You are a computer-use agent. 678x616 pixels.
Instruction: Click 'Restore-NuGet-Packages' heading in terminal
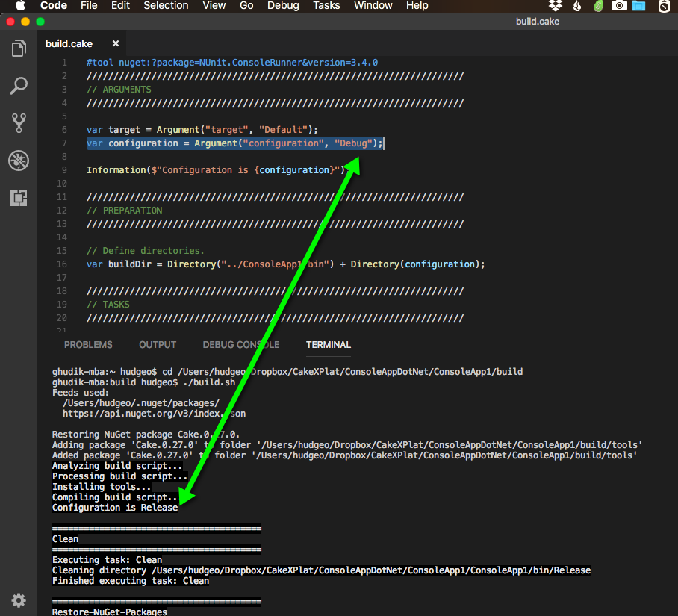[x=110, y=612]
